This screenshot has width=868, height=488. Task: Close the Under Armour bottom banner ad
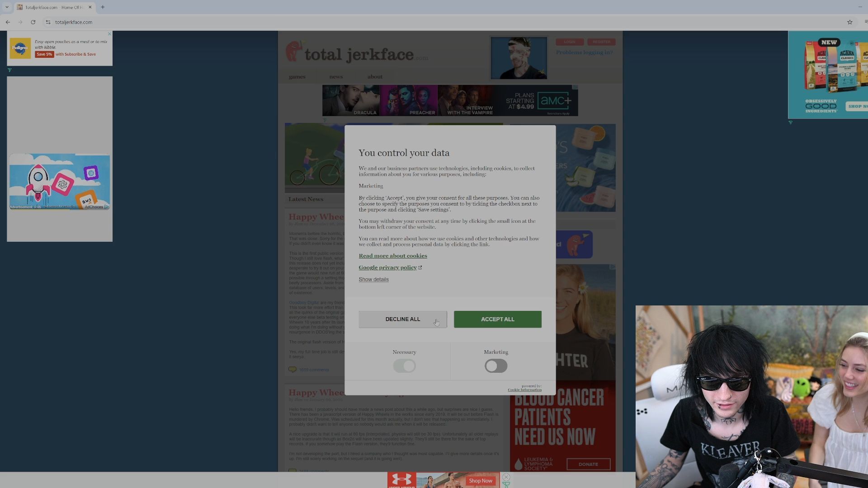coord(506,477)
